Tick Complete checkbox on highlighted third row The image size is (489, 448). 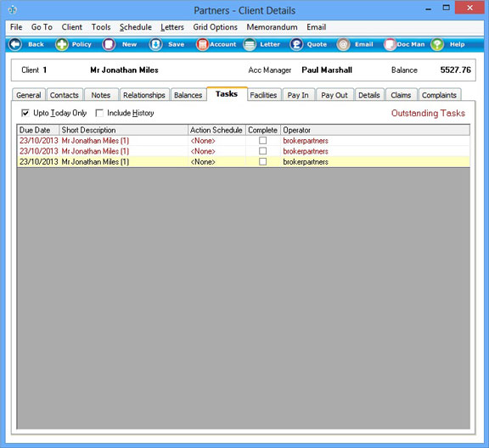tap(263, 161)
